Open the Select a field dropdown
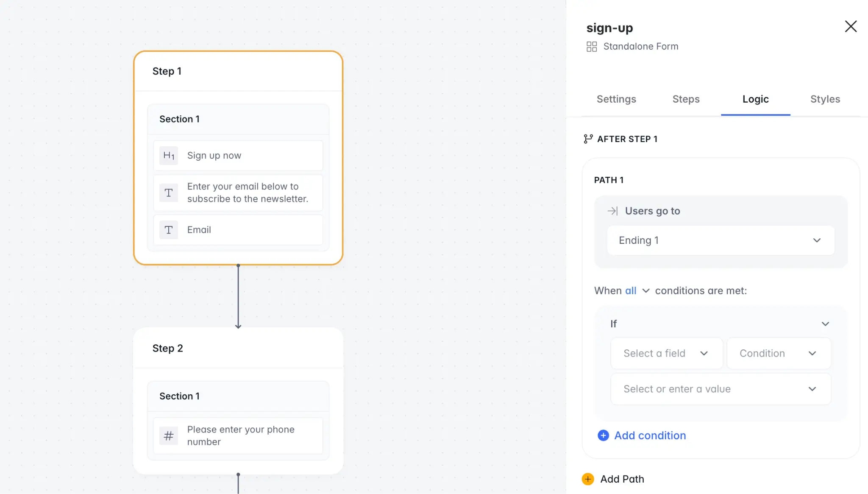The image size is (868, 494). (666, 353)
